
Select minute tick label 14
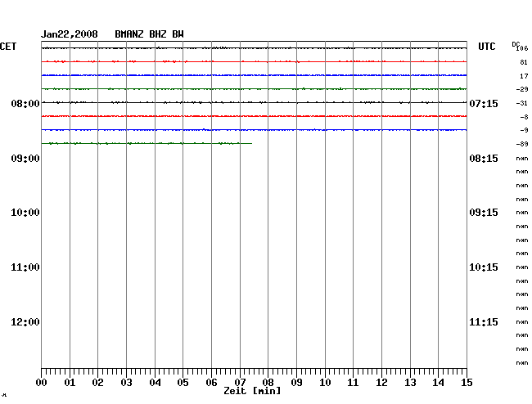click(438, 383)
